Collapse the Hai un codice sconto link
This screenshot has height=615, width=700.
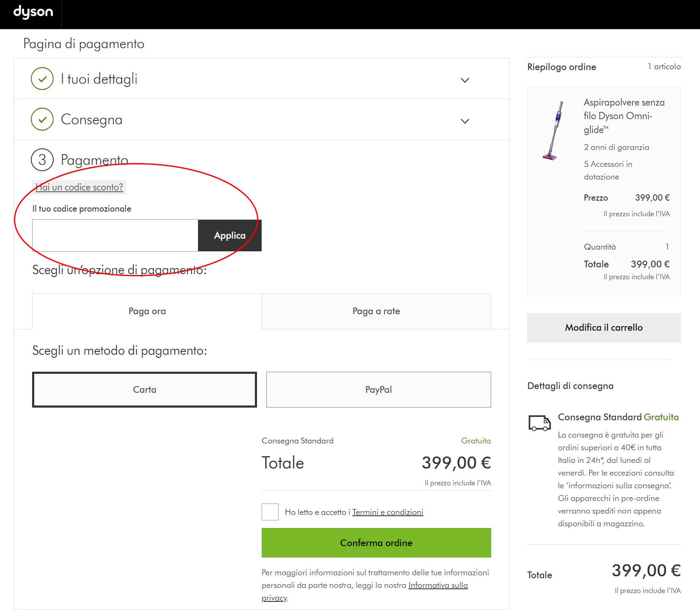click(x=79, y=187)
